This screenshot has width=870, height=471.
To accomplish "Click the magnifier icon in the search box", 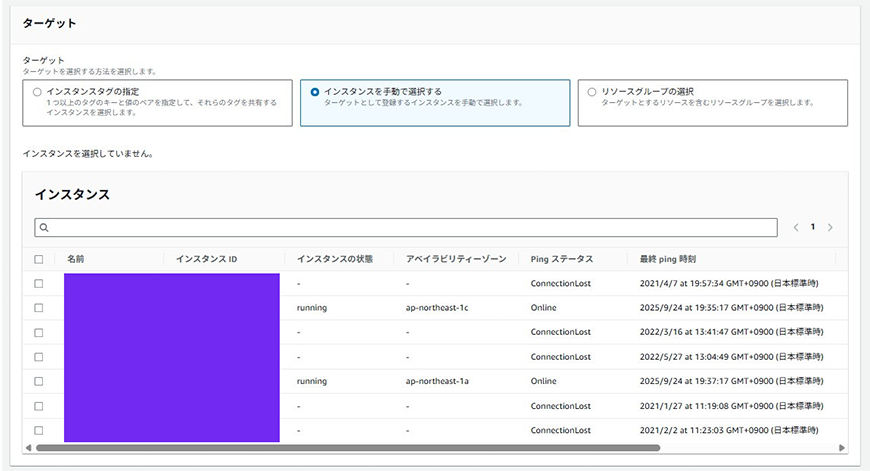I will [x=44, y=227].
